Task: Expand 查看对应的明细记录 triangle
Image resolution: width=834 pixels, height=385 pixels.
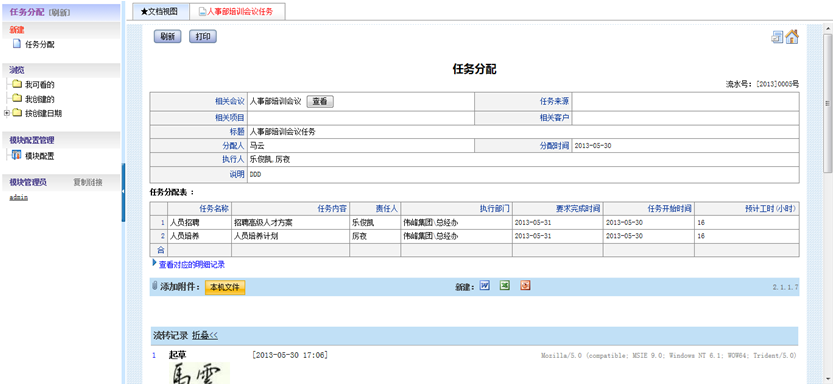Action: [154, 263]
